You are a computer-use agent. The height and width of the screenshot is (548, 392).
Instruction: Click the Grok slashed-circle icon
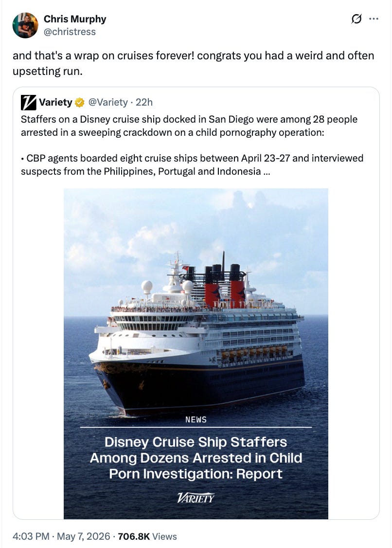point(356,19)
